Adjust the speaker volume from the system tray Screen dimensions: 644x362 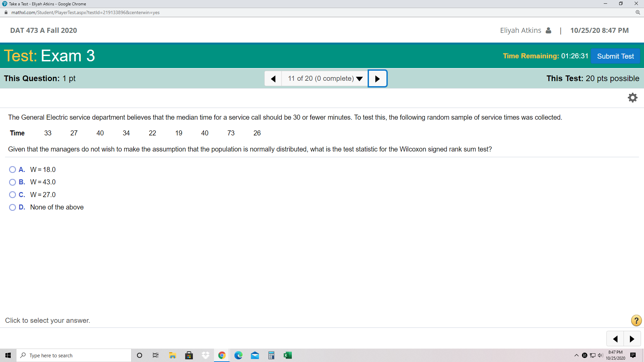point(601,355)
